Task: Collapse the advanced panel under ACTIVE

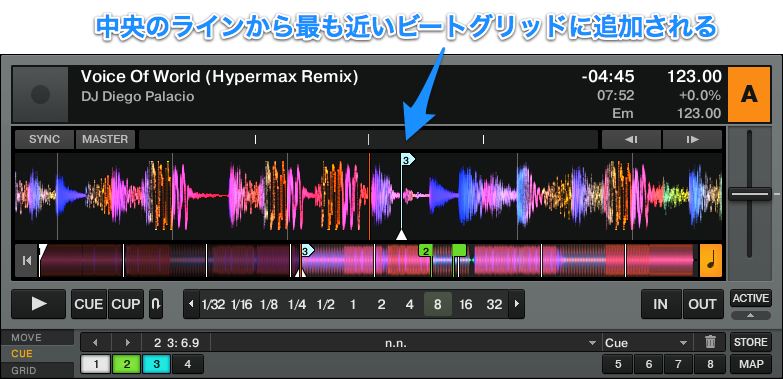Action: (x=751, y=315)
